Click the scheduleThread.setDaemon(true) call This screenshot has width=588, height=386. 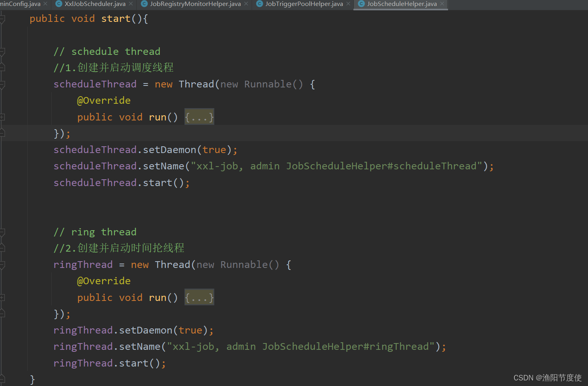point(146,150)
